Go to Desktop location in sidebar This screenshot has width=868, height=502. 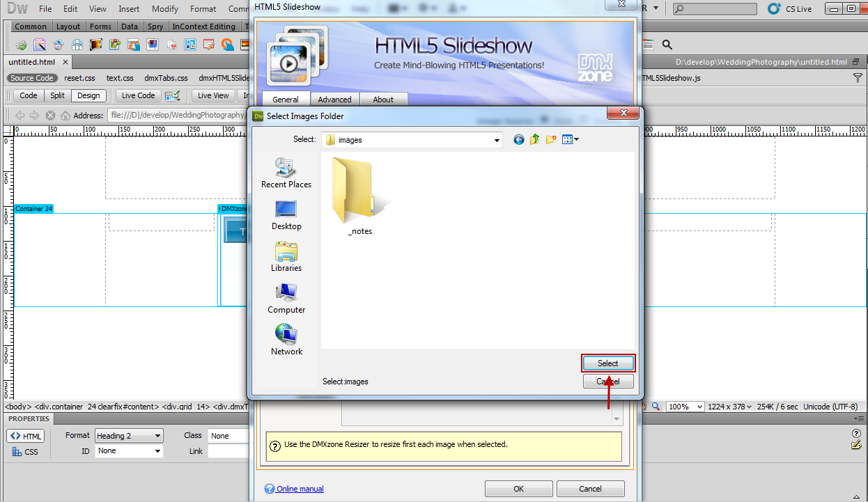[286, 215]
